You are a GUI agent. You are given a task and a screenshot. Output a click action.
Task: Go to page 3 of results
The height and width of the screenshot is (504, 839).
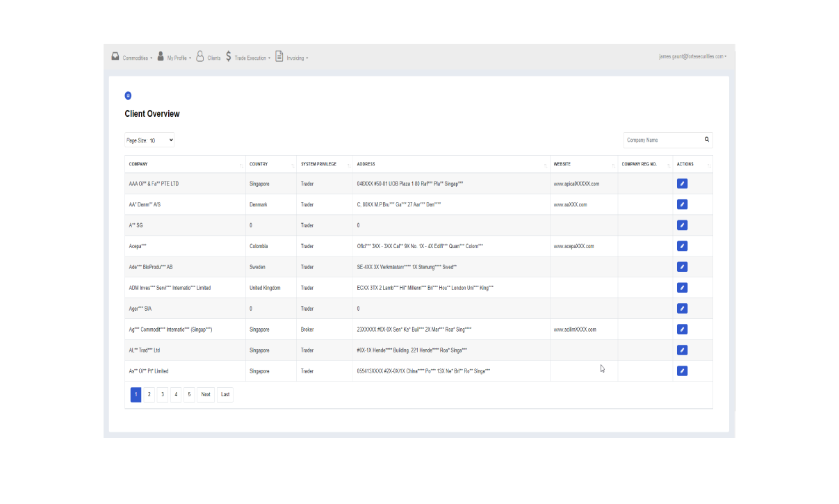coord(163,395)
